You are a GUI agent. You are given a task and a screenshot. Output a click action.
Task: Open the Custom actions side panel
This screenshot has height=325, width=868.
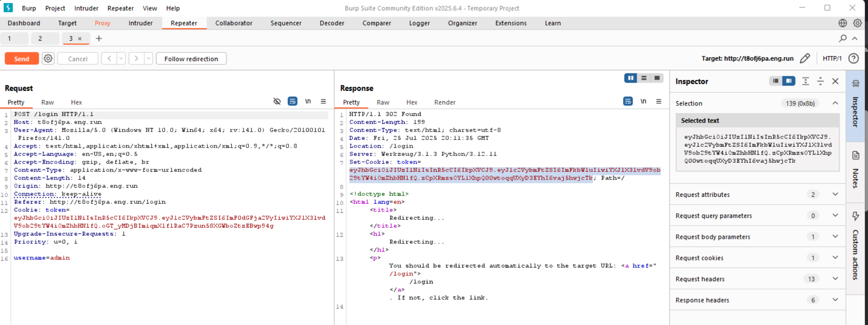(856, 246)
